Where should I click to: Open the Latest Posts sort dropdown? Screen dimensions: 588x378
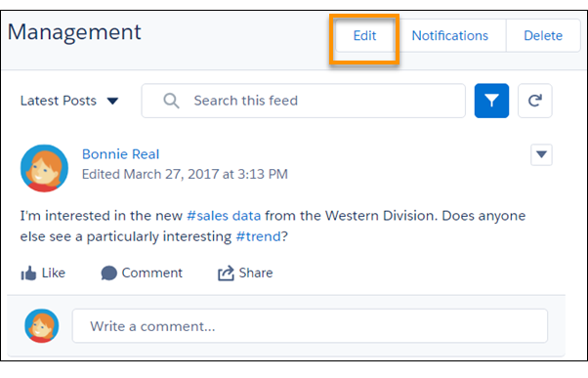coord(69,101)
